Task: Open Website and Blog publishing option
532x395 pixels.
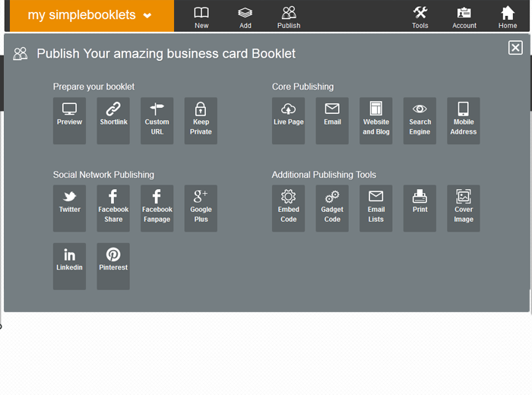Action: click(375, 120)
